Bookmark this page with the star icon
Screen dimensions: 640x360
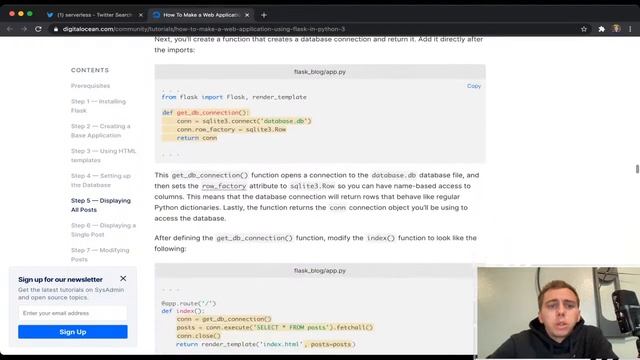click(x=584, y=29)
